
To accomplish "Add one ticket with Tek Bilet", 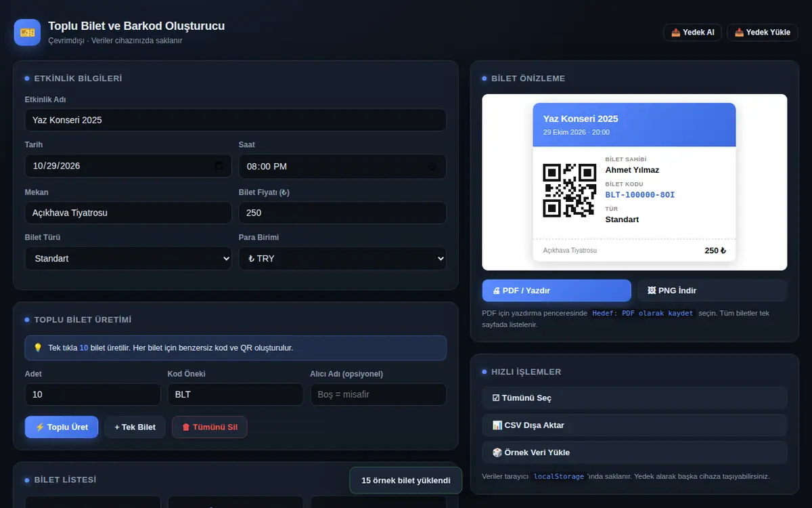I will (135, 427).
